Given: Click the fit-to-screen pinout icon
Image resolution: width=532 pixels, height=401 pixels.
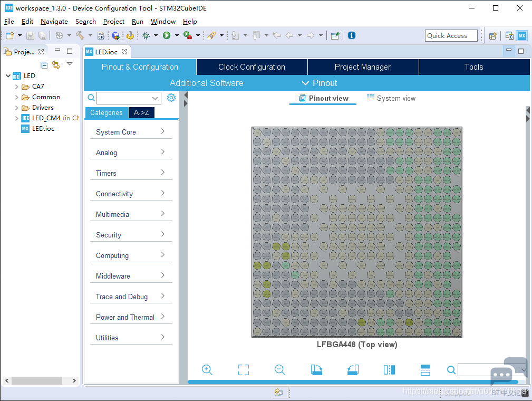Looking at the screenshot, I should tap(243, 370).
